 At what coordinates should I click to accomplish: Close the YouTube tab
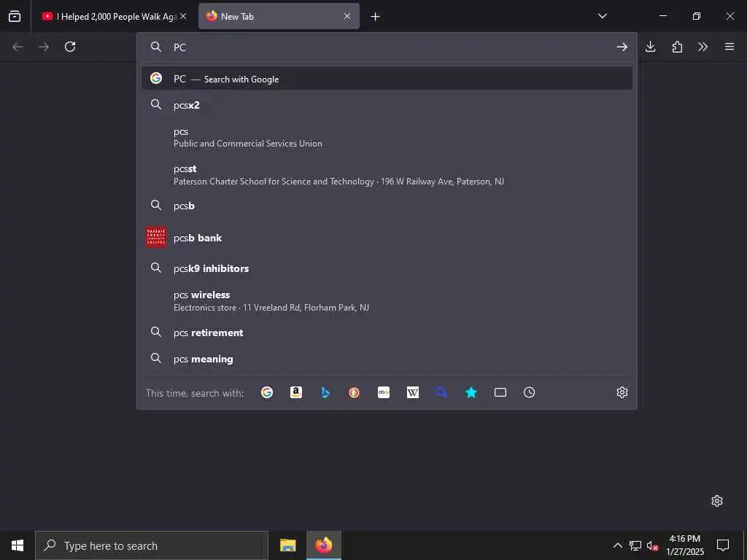click(183, 16)
